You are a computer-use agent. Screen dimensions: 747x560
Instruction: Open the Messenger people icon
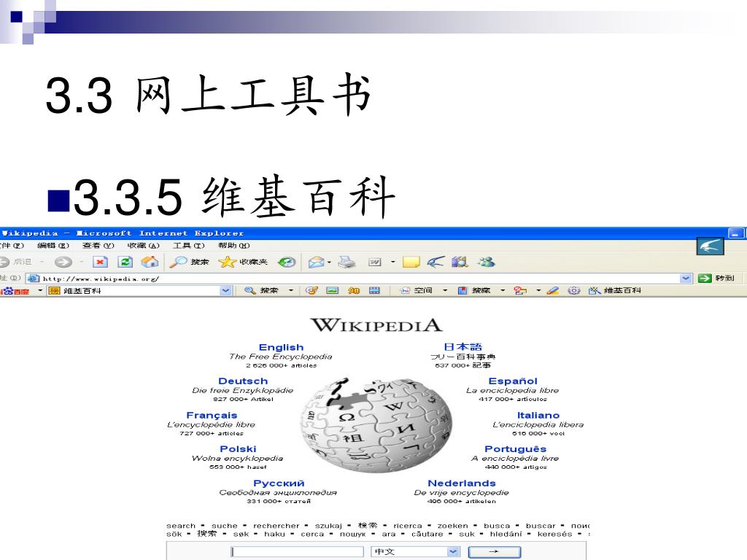click(x=487, y=262)
